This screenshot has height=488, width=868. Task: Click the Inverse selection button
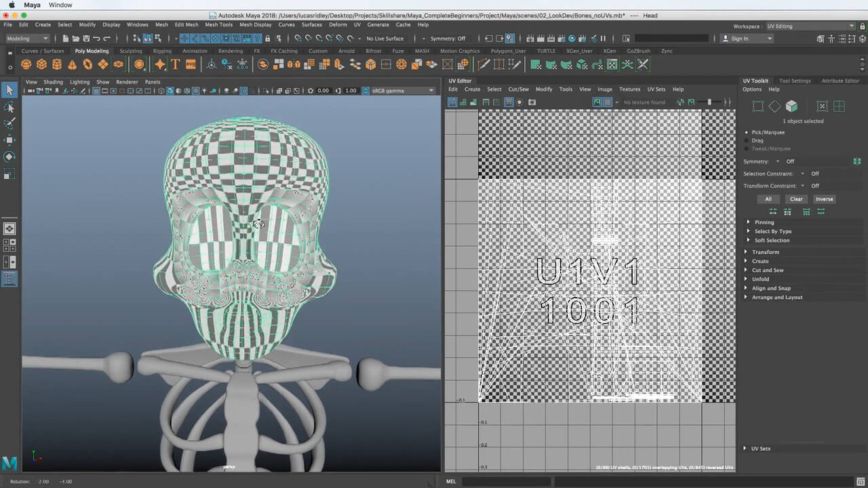tap(824, 199)
